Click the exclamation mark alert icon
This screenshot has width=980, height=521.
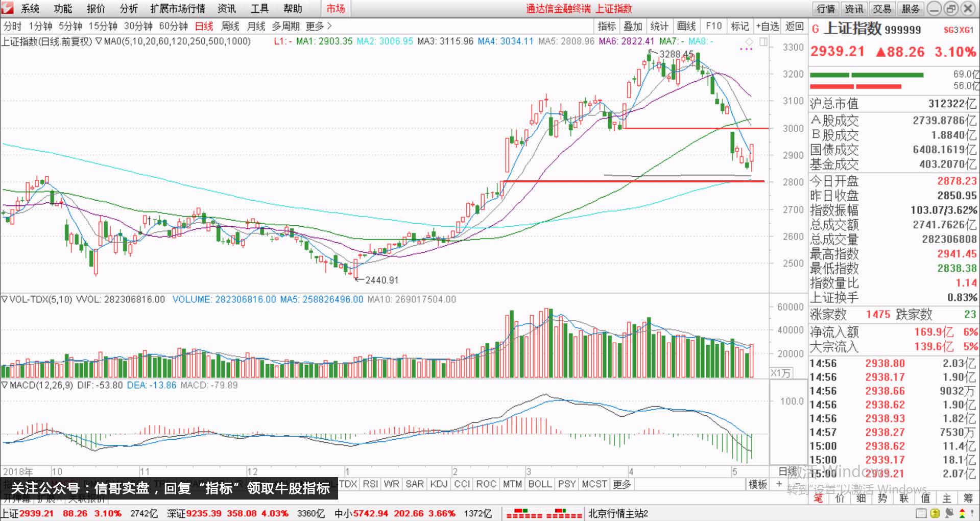(x=973, y=513)
